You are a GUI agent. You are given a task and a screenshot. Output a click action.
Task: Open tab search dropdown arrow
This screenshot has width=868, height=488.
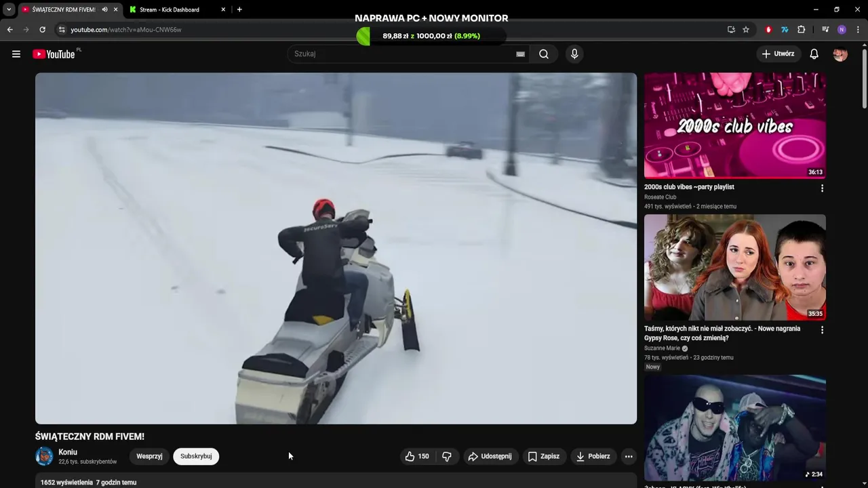pos(9,9)
